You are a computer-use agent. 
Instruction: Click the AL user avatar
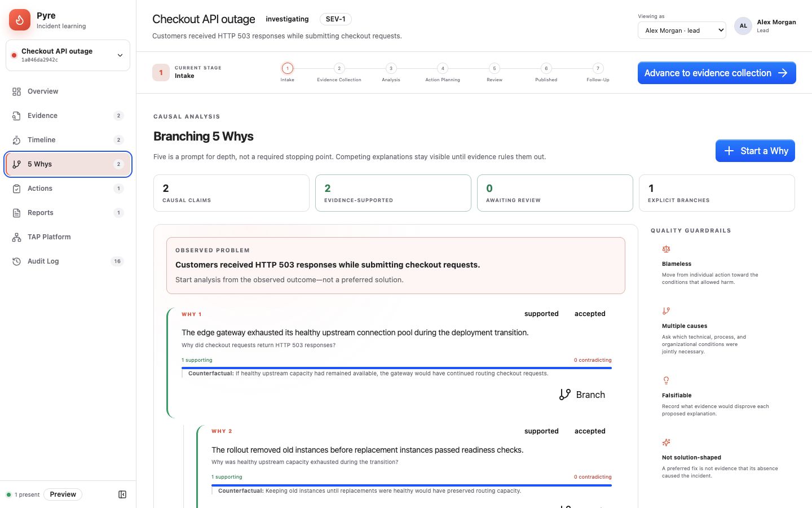pos(743,26)
